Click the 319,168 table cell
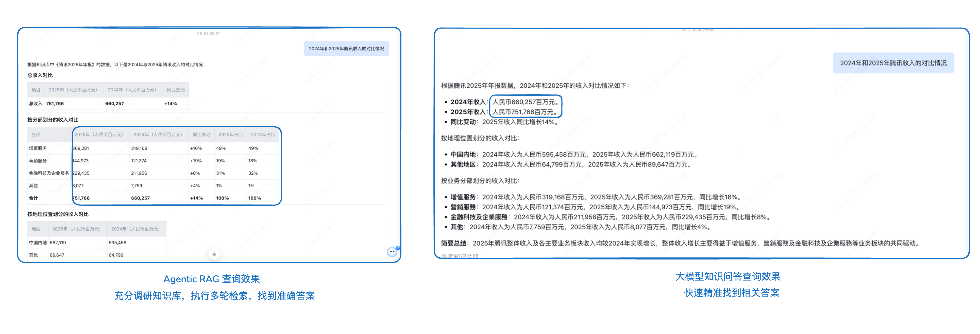 point(139,148)
